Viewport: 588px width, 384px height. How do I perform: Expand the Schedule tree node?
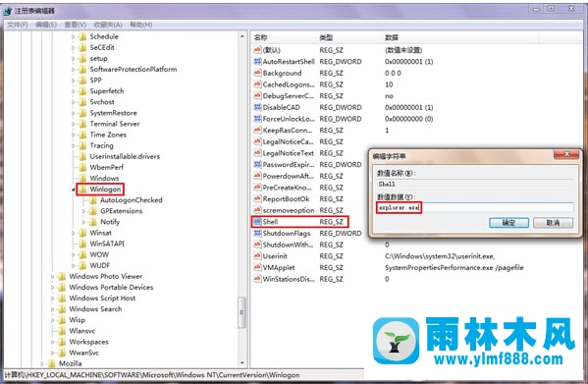(x=74, y=36)
